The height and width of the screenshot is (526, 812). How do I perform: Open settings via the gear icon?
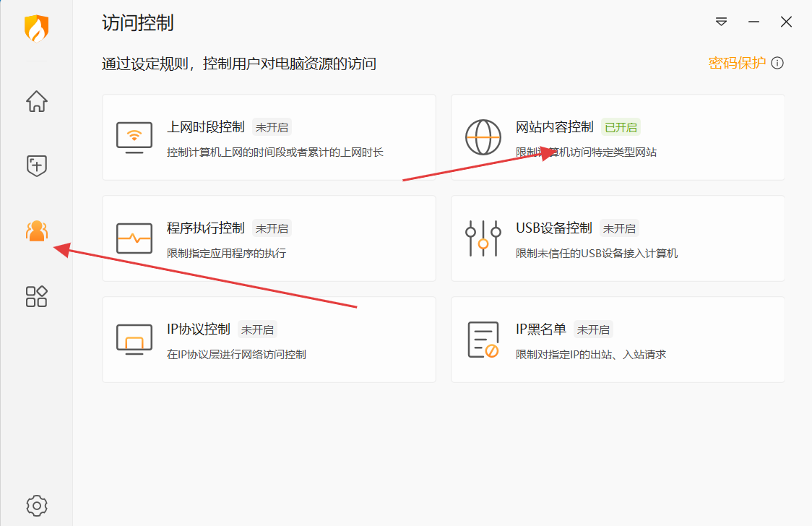click(x=37, y=504)
